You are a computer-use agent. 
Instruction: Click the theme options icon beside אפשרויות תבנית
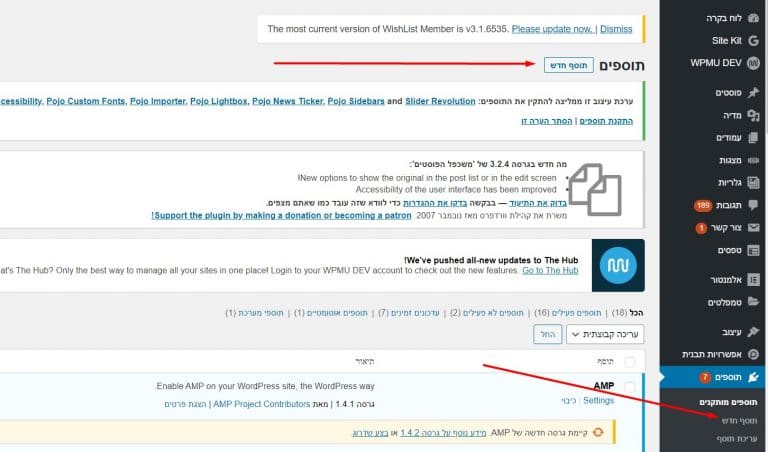(753, 354)
